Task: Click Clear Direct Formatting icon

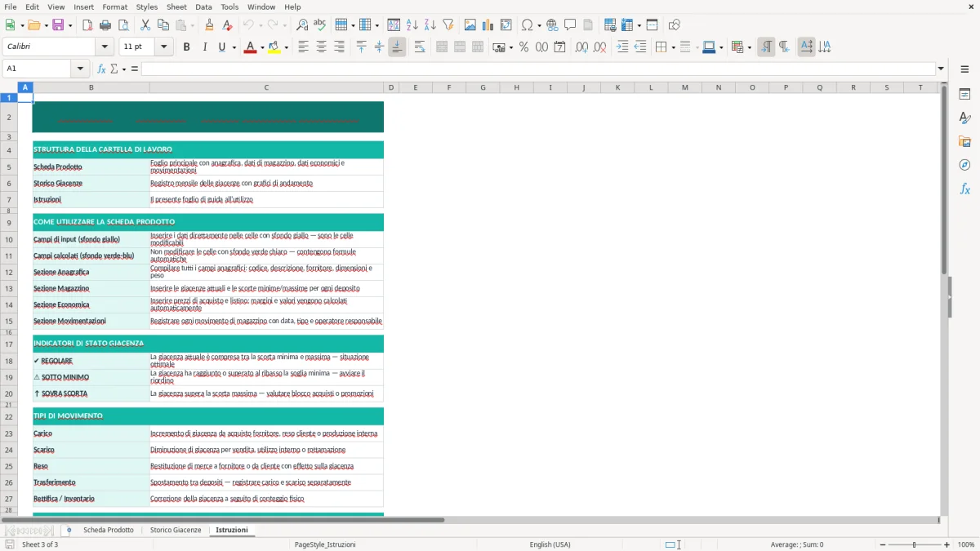Action: coord(227,25)
